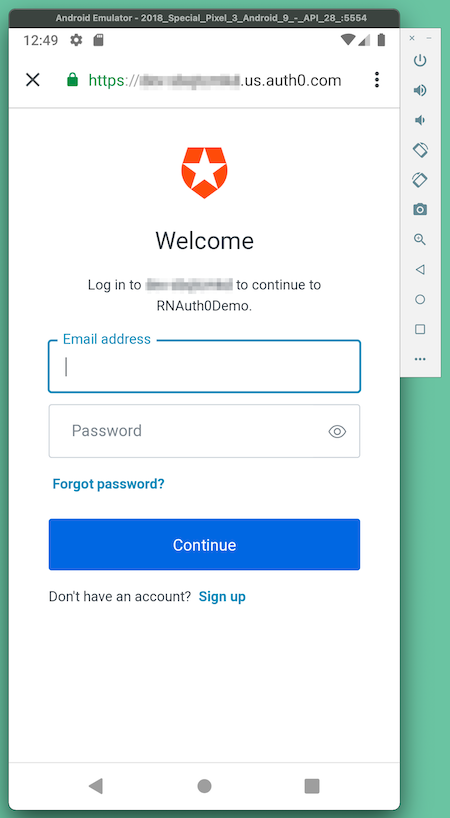Tap the emulator sidebar overview square
This screenshot has width=450, height=818.
420,329
